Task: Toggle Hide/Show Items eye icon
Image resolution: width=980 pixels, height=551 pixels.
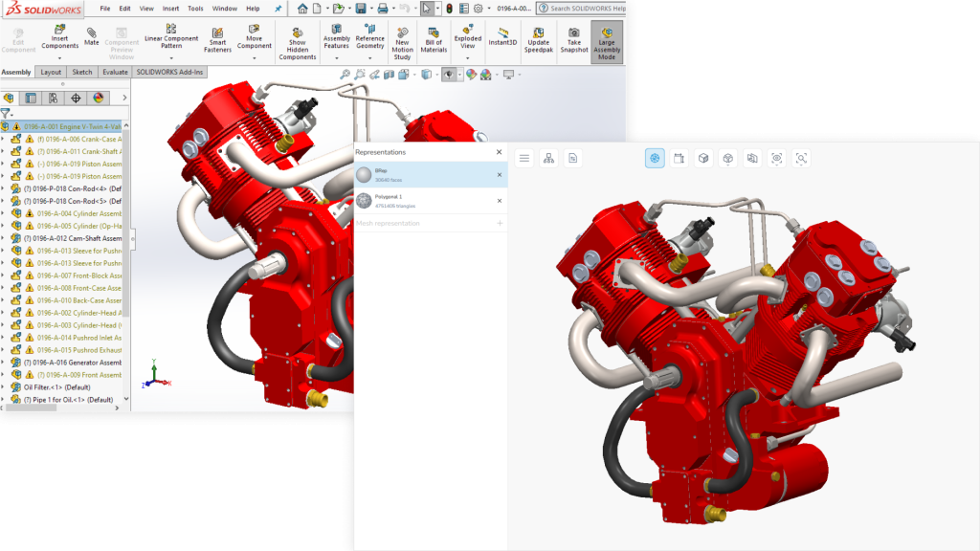Action: point(449,75)
